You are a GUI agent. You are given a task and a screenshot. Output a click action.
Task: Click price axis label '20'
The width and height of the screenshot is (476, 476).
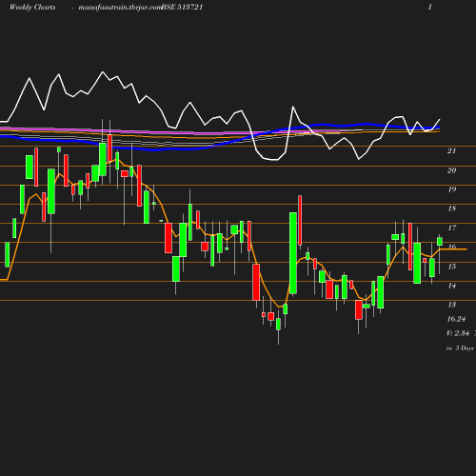coord(451,170)
